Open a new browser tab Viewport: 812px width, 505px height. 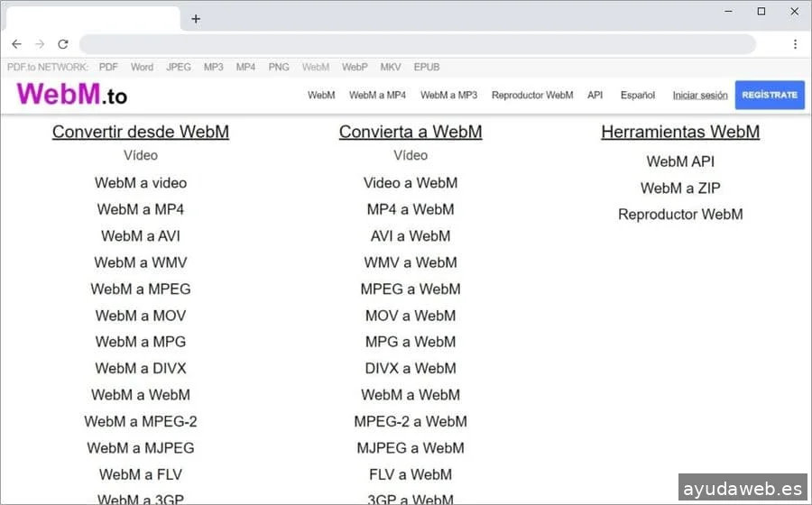click(196, 19)
